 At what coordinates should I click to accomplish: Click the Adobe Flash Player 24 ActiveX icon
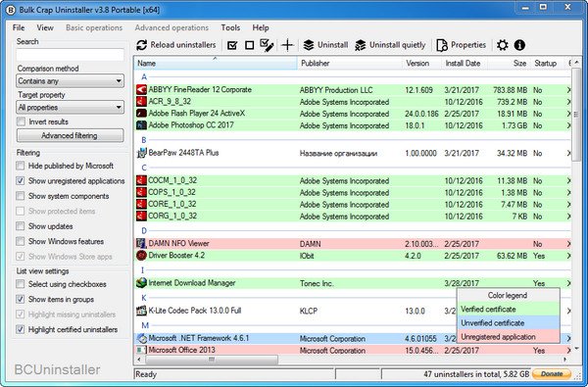tap(141, 114)
